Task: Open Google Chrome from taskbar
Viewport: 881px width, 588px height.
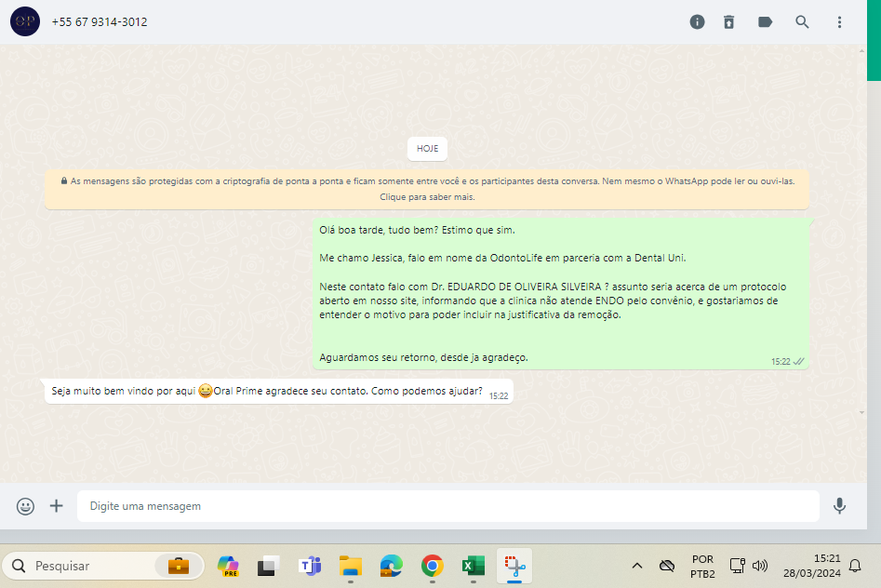Action: click(432, 566)
